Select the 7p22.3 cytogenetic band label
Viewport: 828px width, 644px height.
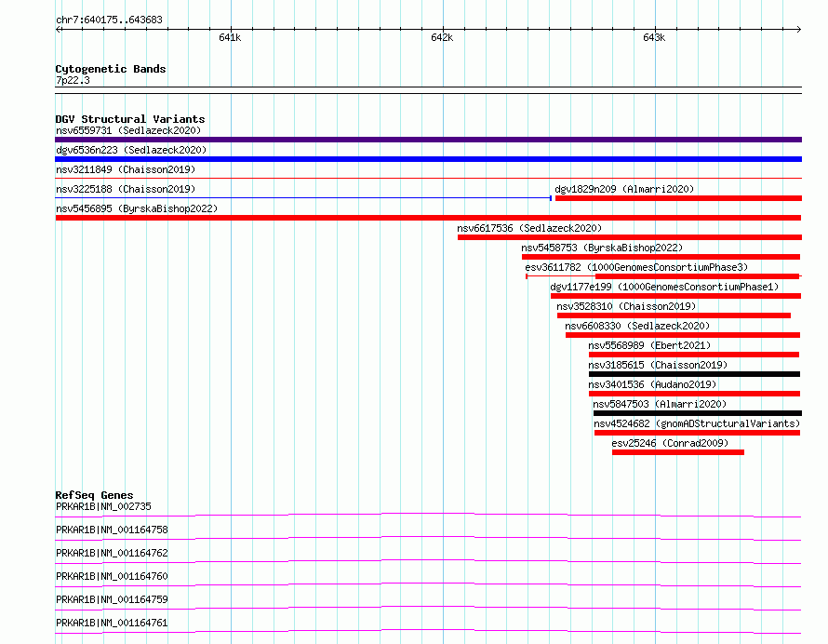(x=73, y=80)
